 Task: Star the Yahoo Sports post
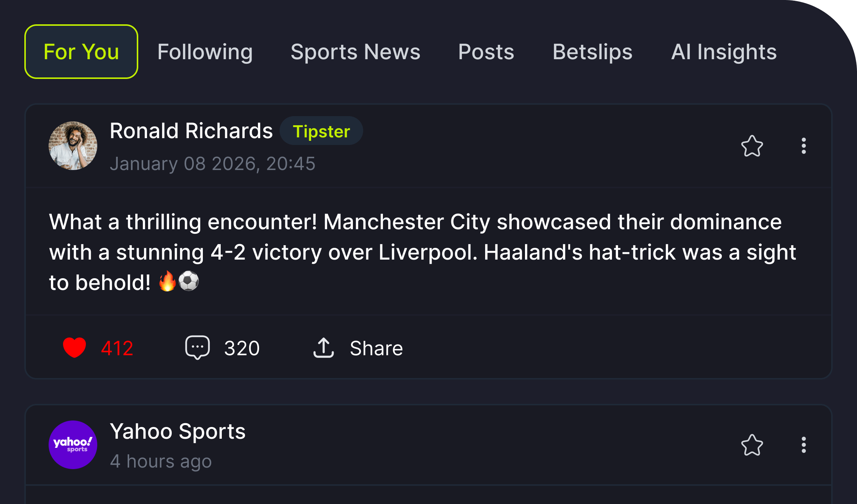pos(752,445)
